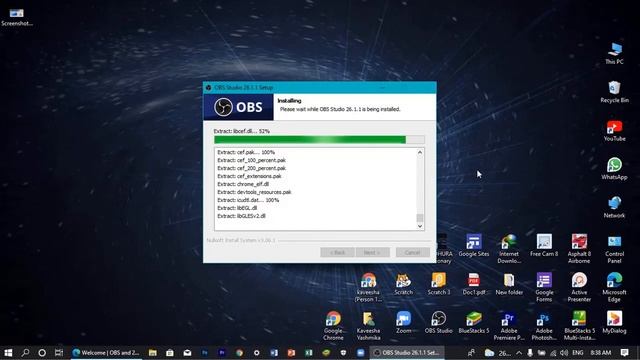Launch Internet Download Manager shortcut
The height and width of the screenshot is (360, 640).
tap(509, 249)
